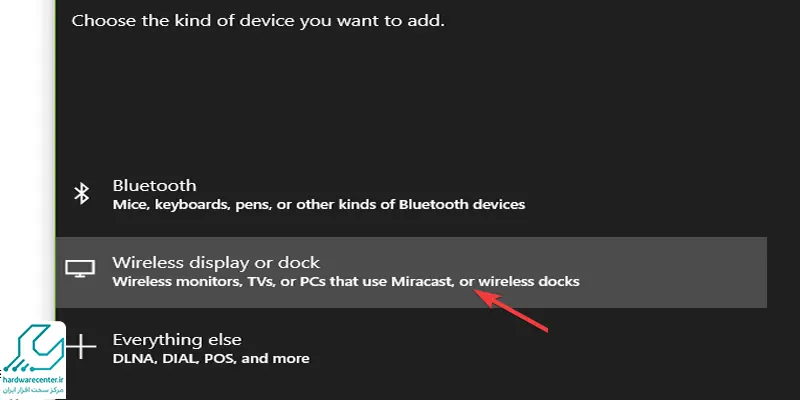
Task: Click the "DLNA, DIAL, POS, and more" text
Action: pyautogui.click(x=211, y=358)
